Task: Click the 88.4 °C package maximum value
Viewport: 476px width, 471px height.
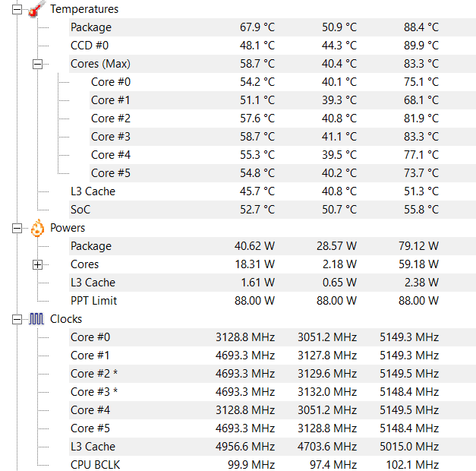Action: tap(421, 27)
